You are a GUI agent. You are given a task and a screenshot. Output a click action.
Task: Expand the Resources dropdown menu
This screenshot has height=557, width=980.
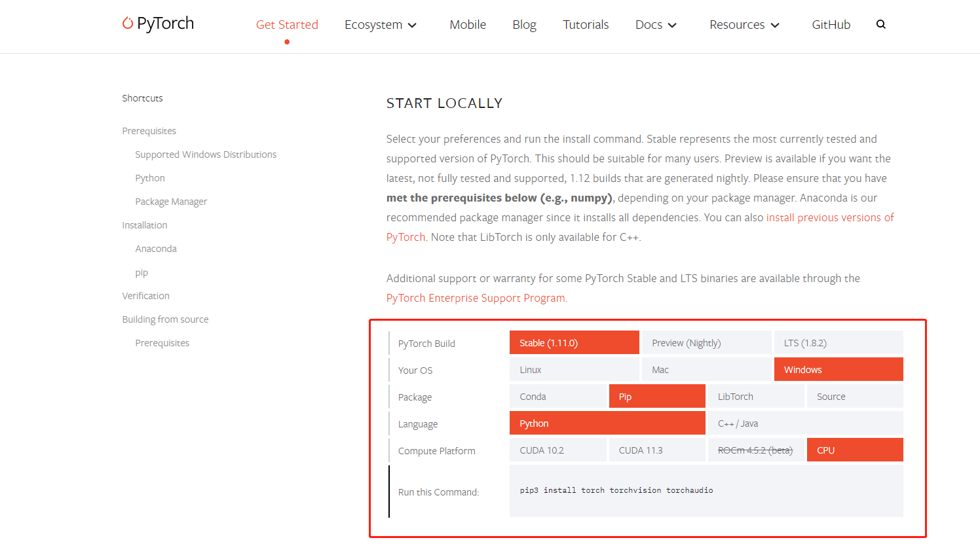pos(744,25)
